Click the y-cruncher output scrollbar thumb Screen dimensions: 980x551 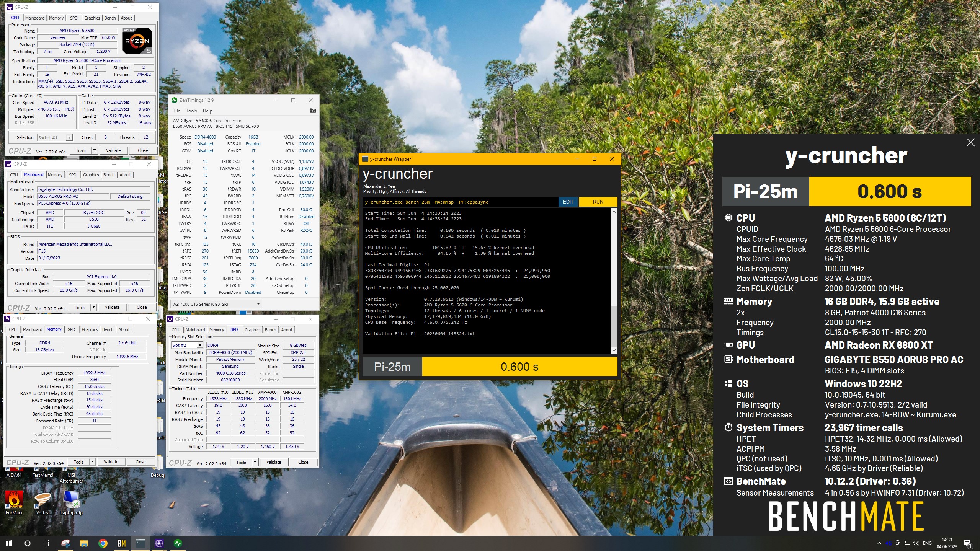[614, 326]
